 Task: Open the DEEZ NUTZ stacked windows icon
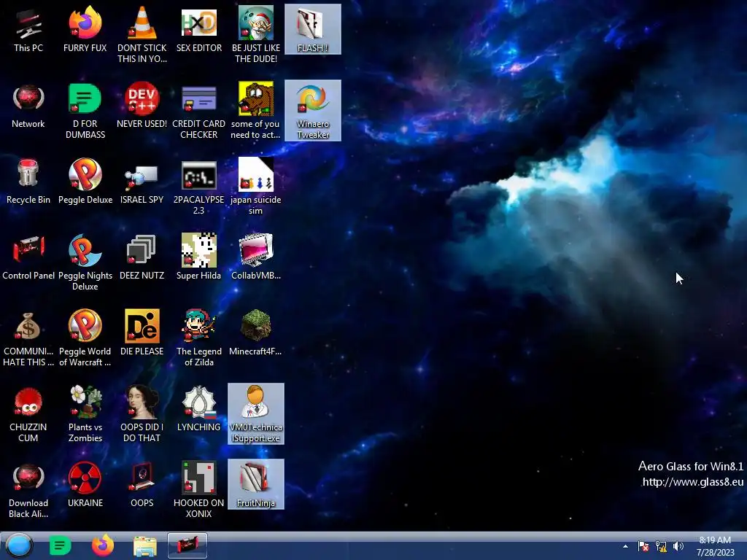coord(142,257)
